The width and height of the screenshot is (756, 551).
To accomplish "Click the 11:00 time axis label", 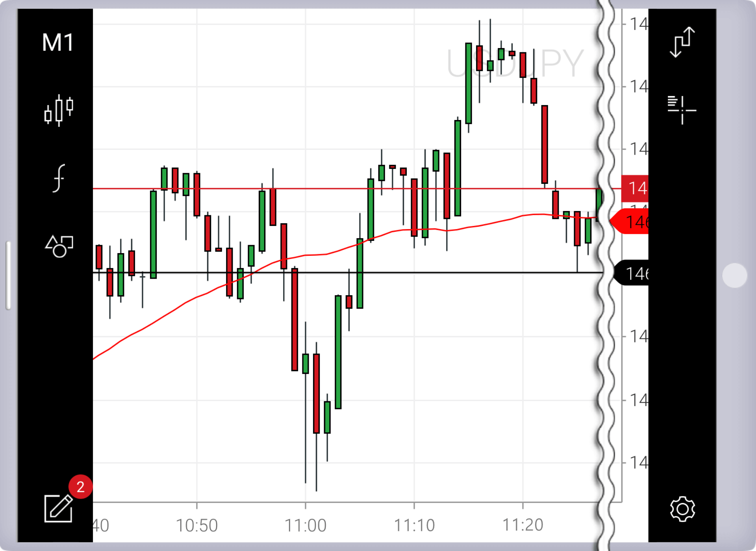I will 305,525.
